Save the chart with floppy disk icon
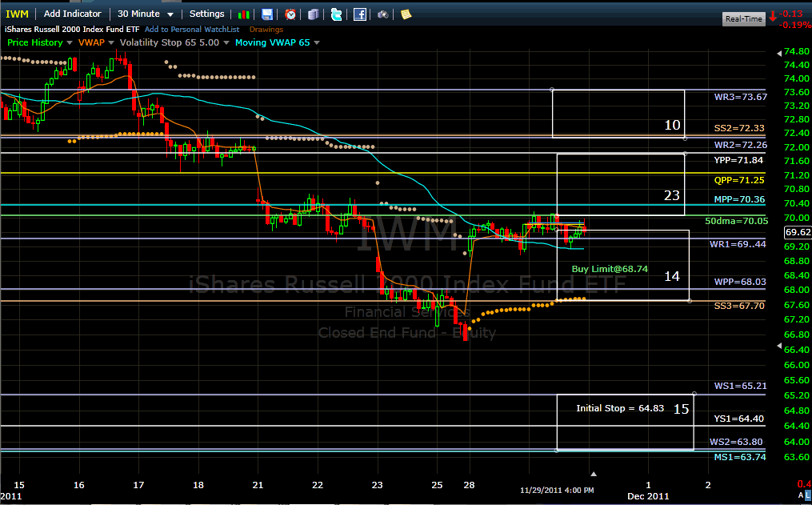The height and width of the screenshot is (505, 812). (x=266, y=14)
